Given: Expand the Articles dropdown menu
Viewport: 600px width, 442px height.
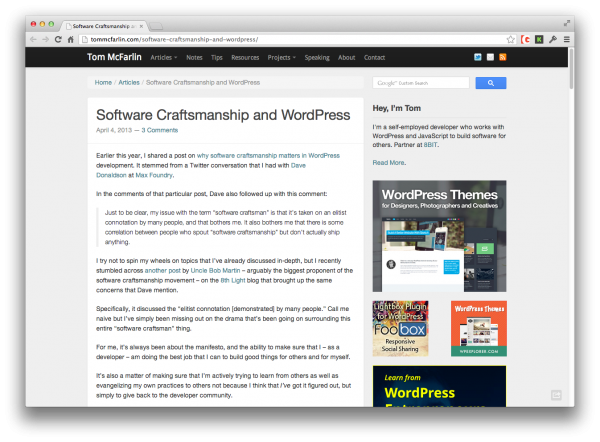Looking at the screenshot, I should point(164,57).
